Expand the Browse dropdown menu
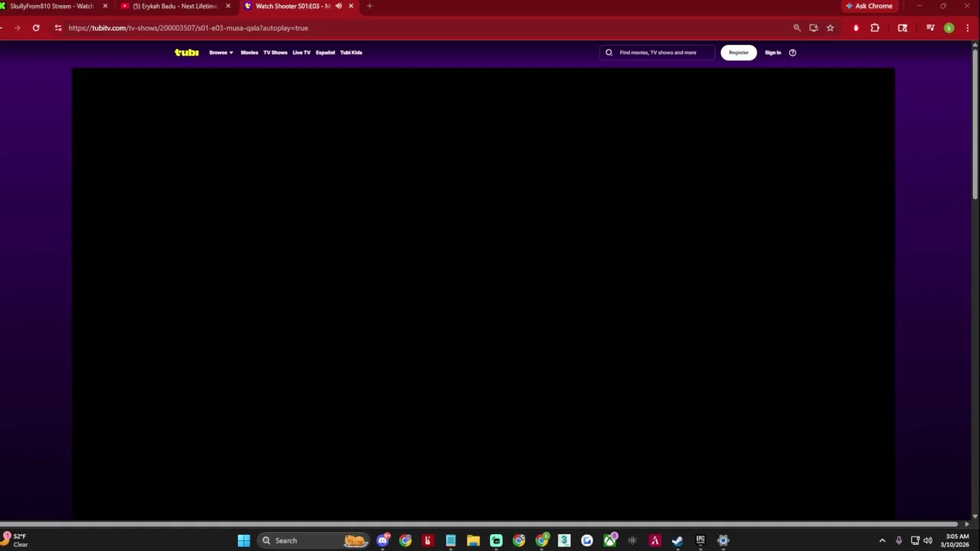Screen dimensions: 980x551 pos(220,53)
